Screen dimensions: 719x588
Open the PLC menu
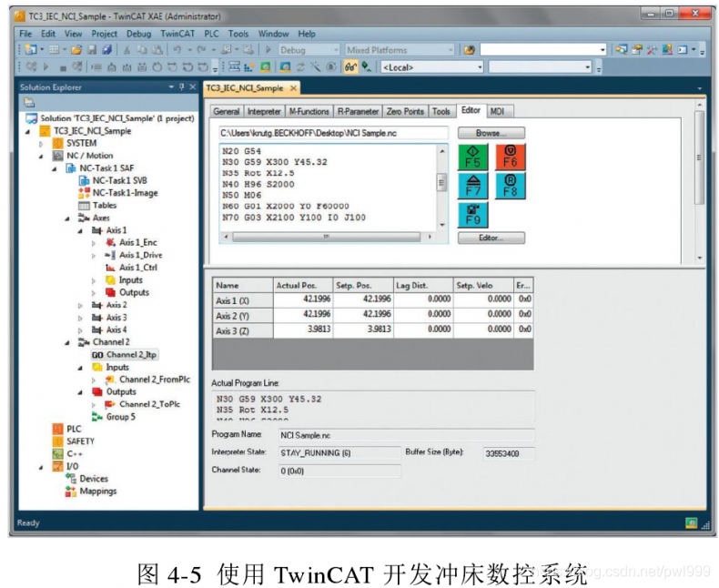pos(211,34)
